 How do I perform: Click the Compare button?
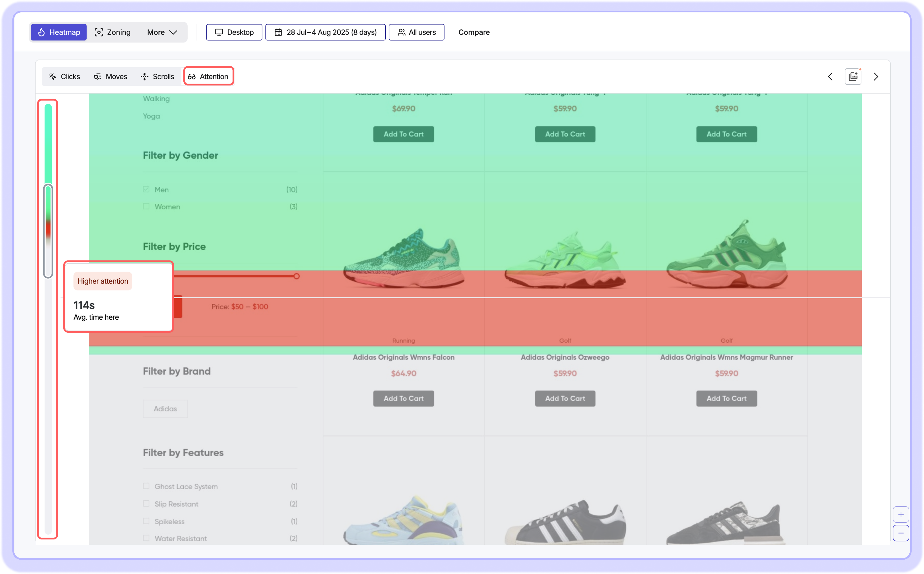(x=474, y=32)
